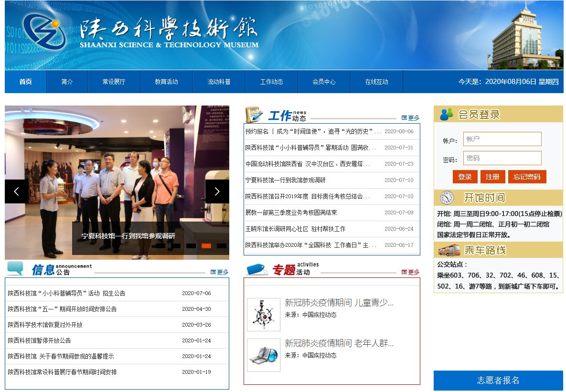The width and height of the screenshot is (566, 392).
Task: Open the 常设展厅 navigation menu
Action: point(114,82)
